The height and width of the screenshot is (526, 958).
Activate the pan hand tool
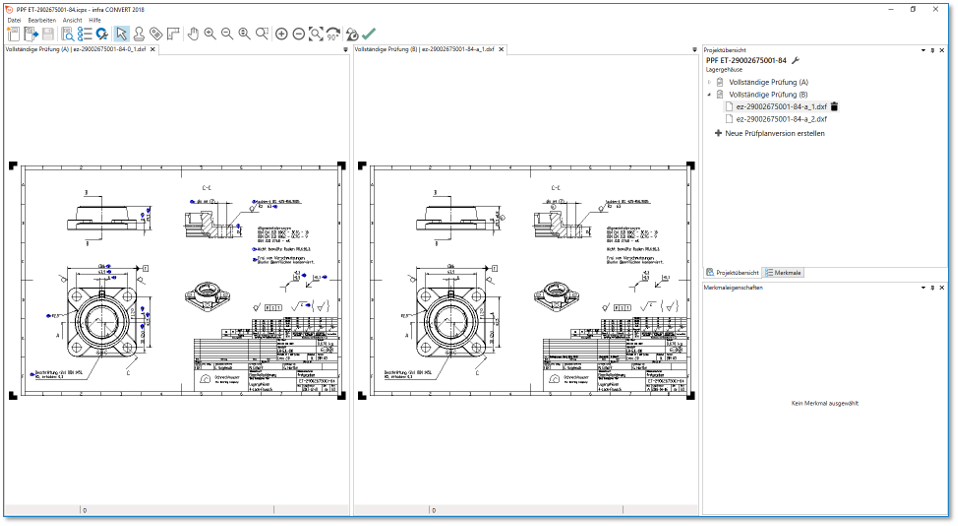pos(193,34)
